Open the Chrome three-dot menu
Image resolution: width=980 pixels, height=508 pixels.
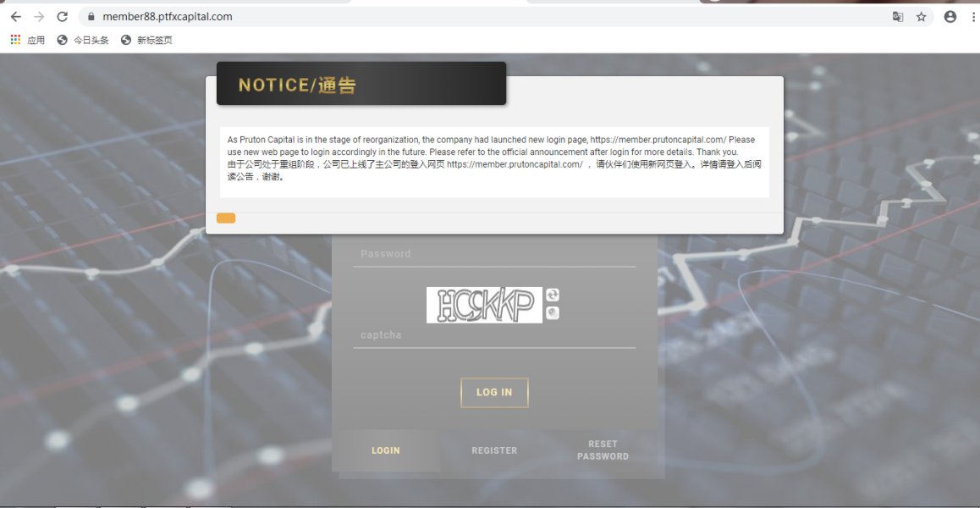[x=974, y=17]
